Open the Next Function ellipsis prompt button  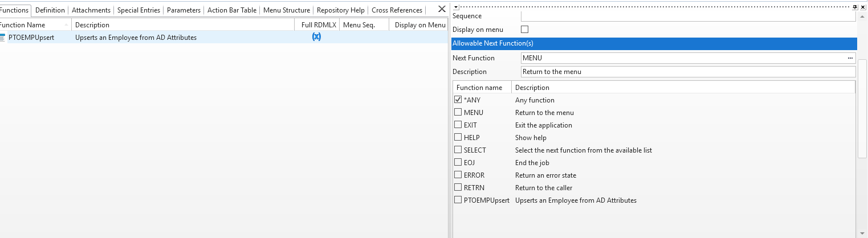pyautogui.click(x=850, y=58)
